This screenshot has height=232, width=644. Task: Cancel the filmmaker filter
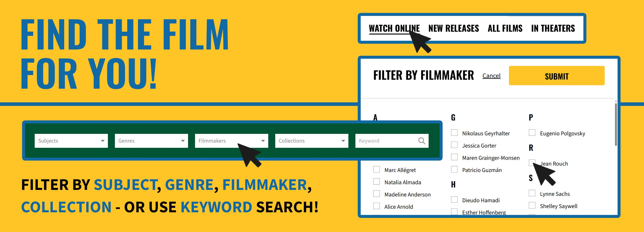click(491, 76)
